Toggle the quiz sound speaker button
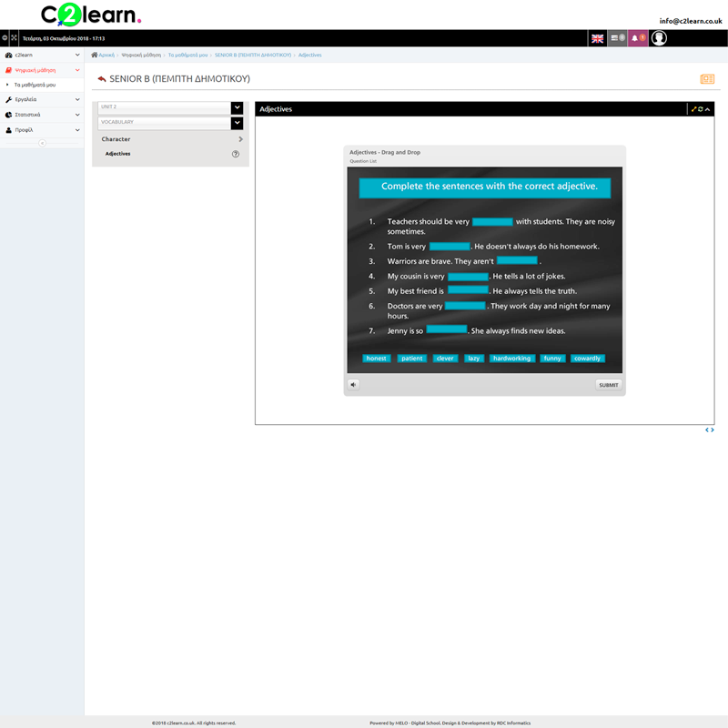 [x=353, y=384]
